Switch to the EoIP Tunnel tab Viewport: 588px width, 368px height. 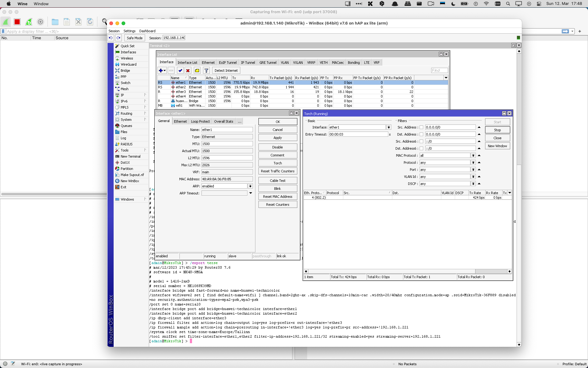pos(228,63)
